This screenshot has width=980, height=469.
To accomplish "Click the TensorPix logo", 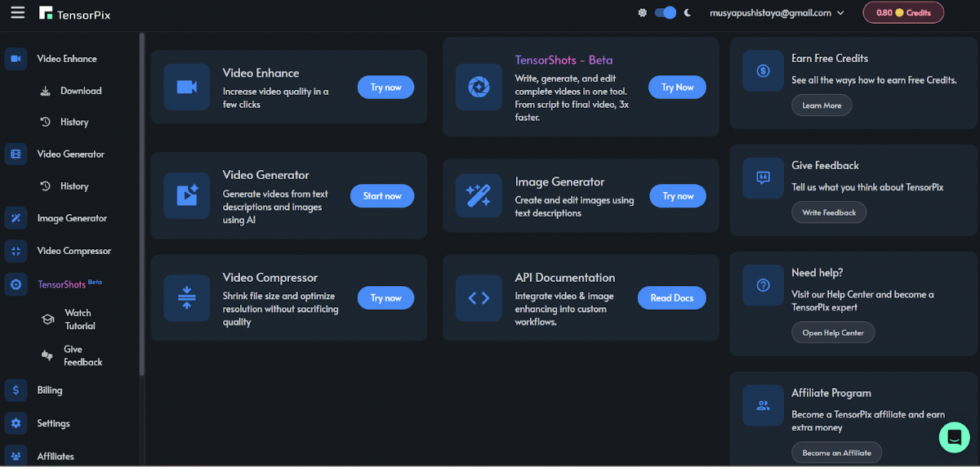I will [x=77, y=13].
